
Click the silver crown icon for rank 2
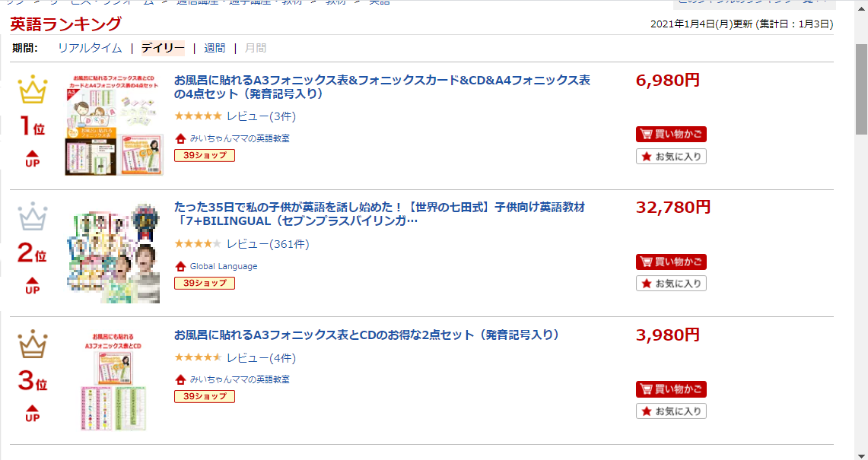coord(33,217)
